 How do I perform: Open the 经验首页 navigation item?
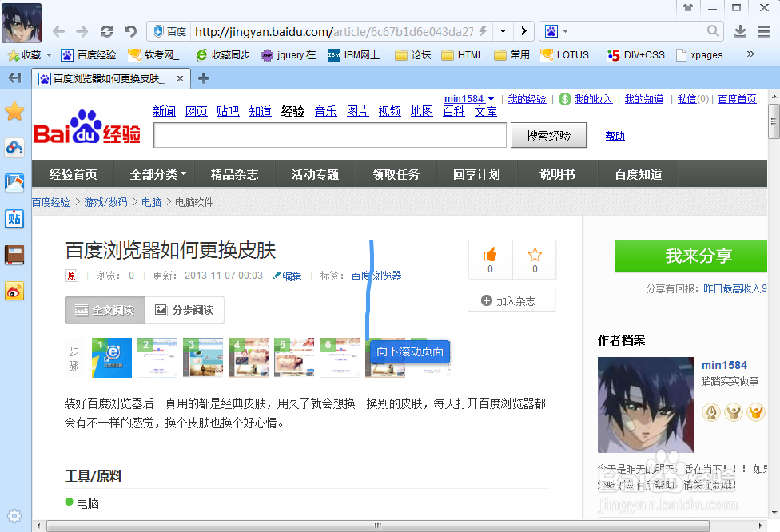coord(74,174)
